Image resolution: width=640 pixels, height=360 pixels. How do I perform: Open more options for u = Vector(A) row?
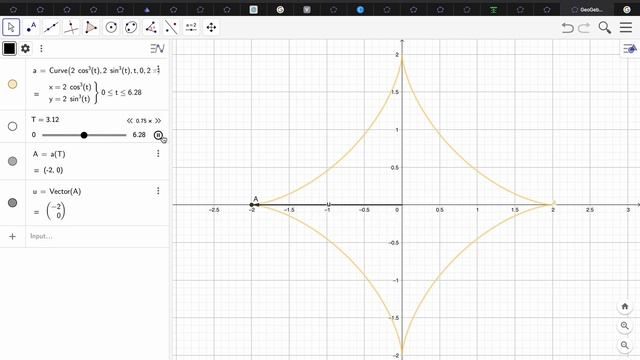pos(158,191)
